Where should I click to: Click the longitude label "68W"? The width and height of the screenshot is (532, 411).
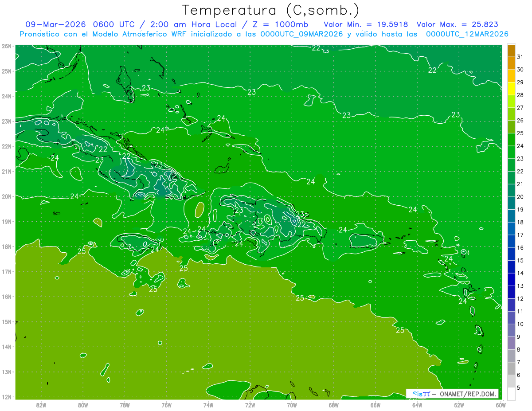[333, 405]
